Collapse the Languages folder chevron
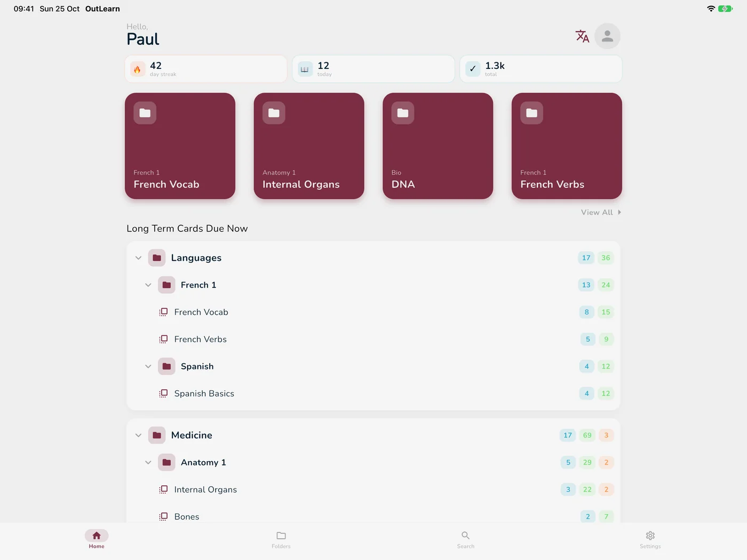The height and width of the screenshot is (560, 747). (138, 258)
